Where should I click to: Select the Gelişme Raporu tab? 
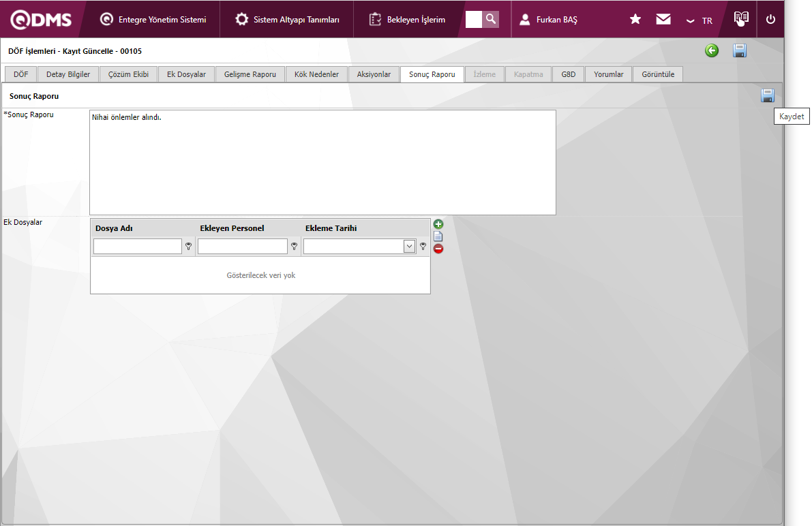click(x=250, y=74)
